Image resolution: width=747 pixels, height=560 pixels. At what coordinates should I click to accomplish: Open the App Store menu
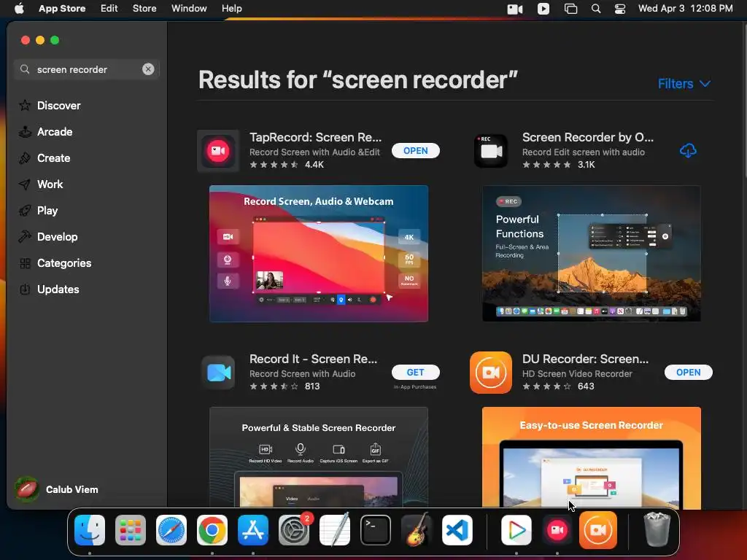pos(62,9)
